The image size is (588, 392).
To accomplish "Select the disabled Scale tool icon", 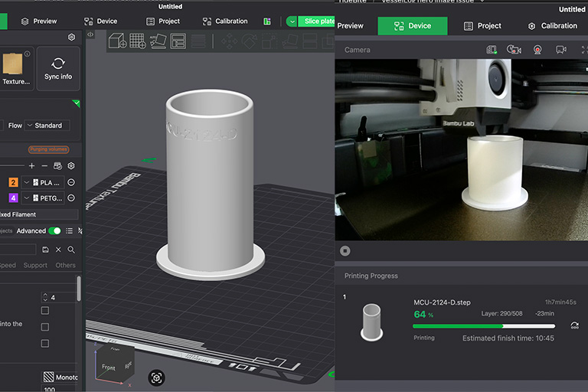I will (x=269, y=41).
